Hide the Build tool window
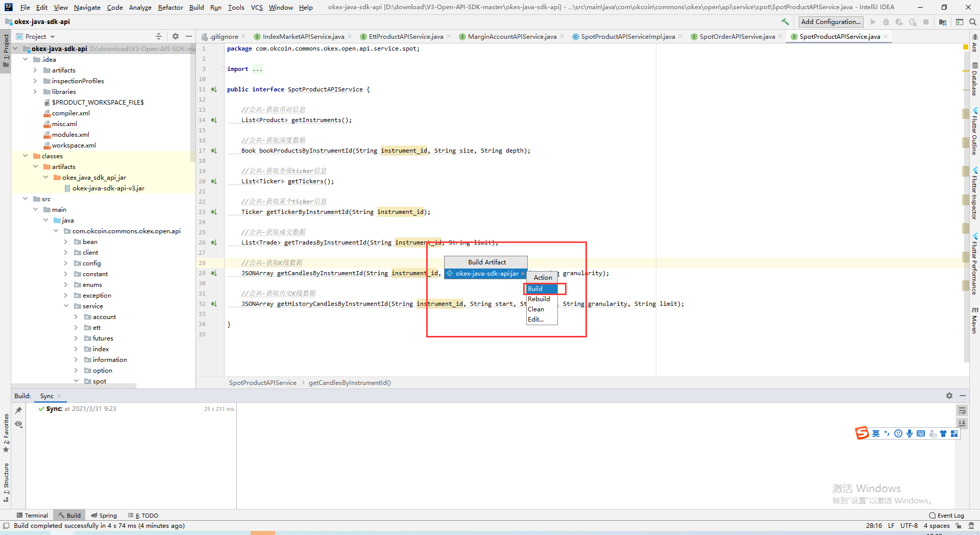Screen dimensions: 980x535 point(963,396)
